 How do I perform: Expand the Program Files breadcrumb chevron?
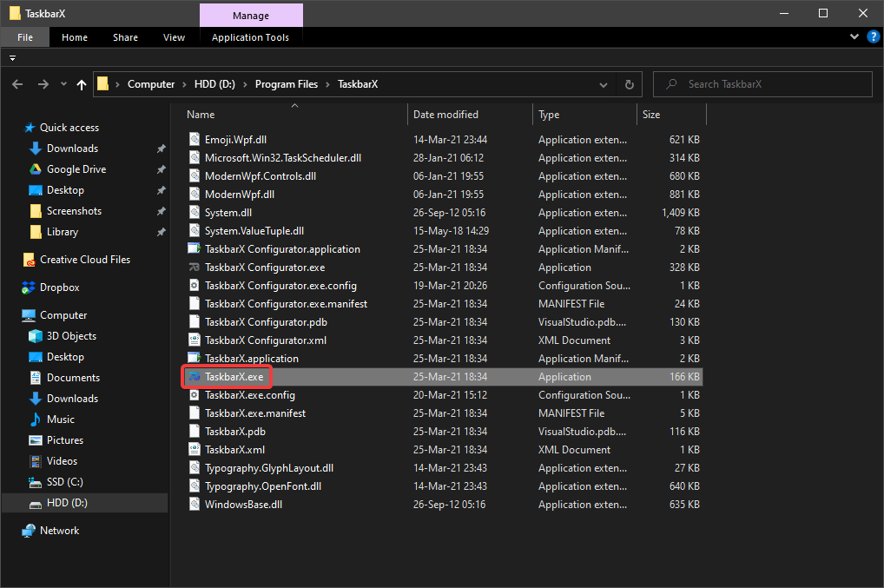[x=327, y=84]
